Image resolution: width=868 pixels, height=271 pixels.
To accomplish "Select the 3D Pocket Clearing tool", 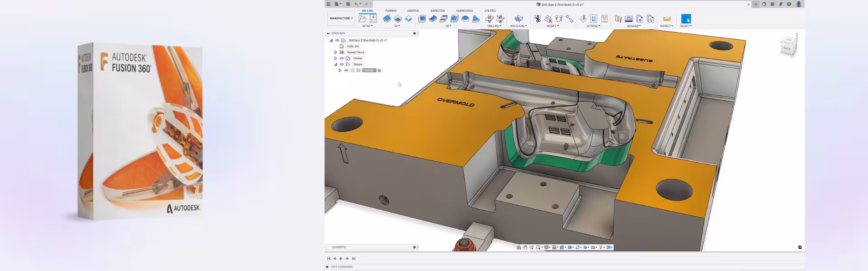I will (433, 19).
